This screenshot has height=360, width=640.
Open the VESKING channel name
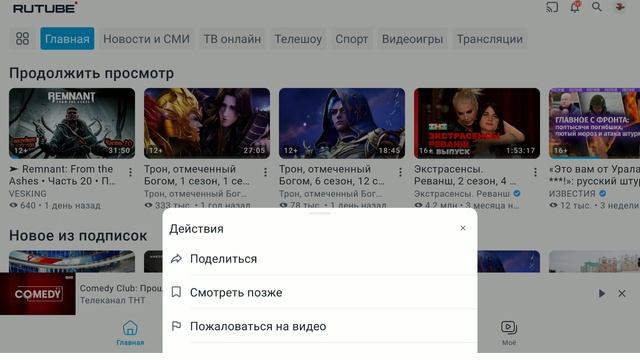[28, 193]
